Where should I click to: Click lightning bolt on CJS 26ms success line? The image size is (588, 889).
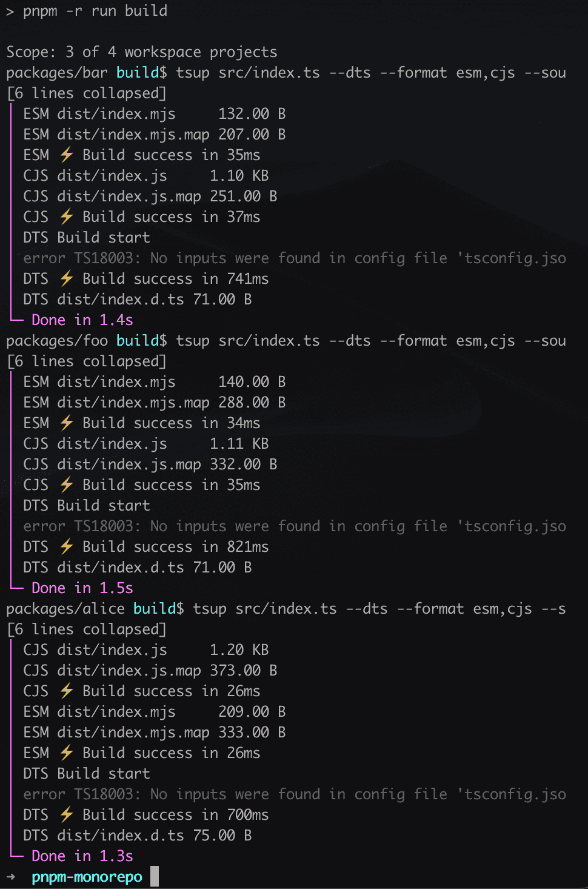coord(67,691)
